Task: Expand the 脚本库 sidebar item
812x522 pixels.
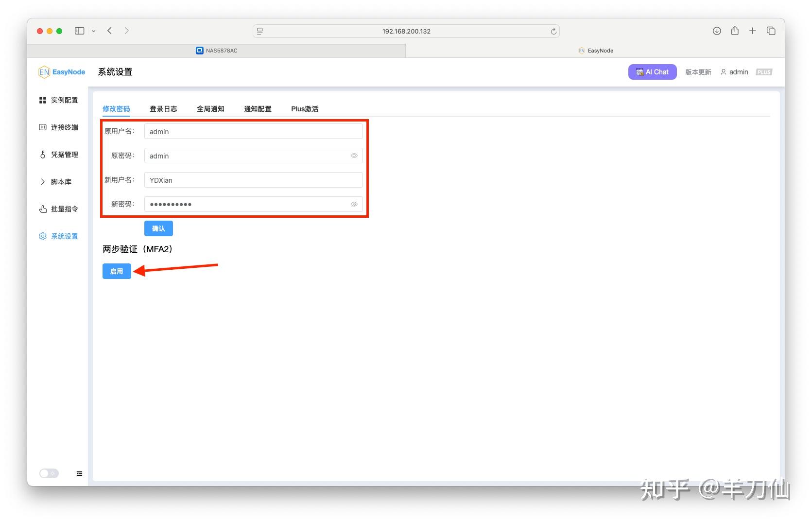Action: coord(43,181)
